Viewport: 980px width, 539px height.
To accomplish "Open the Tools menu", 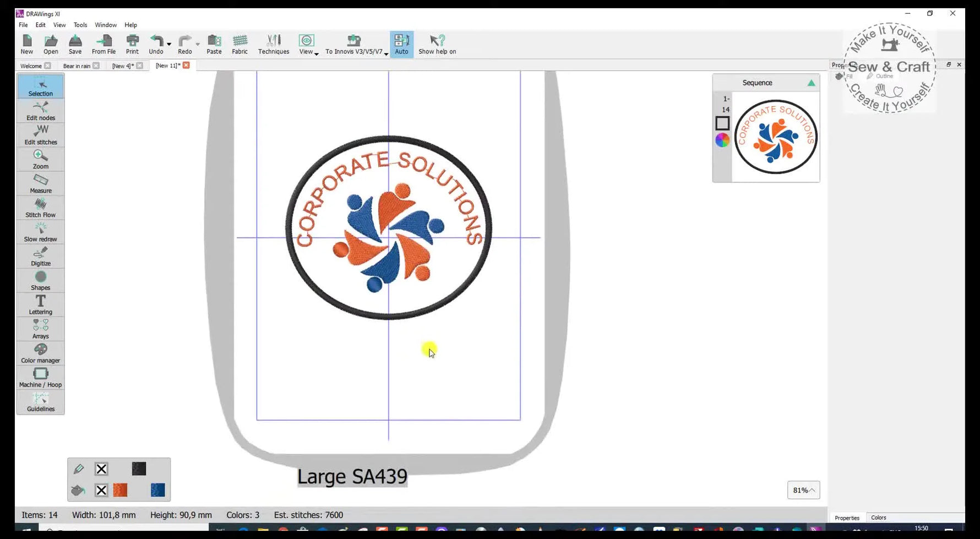I will (80, 25).
